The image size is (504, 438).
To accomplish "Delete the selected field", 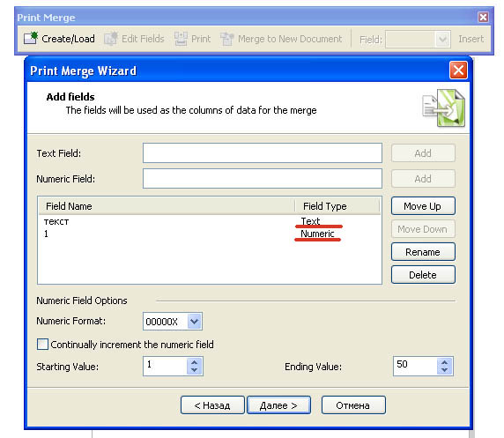I will (x=423, y=275).
